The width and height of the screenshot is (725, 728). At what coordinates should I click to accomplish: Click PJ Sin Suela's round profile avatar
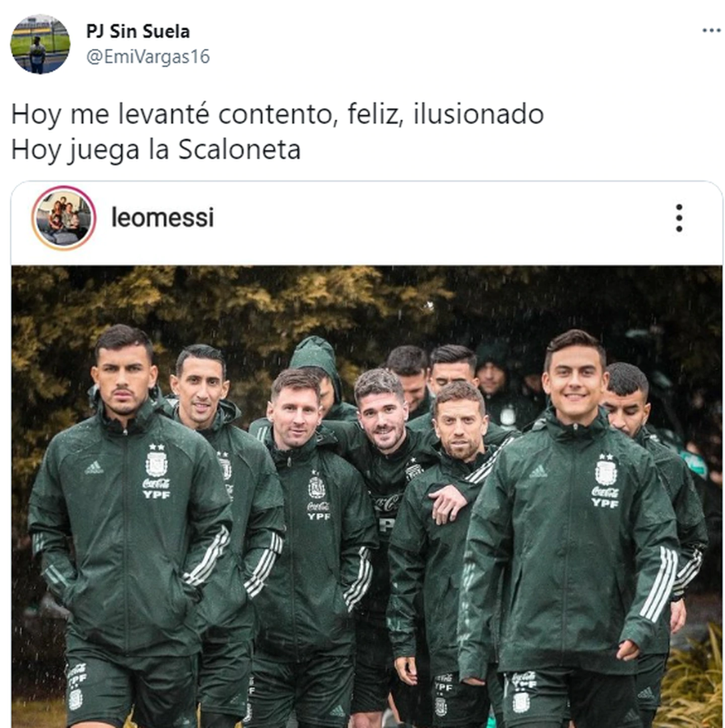coord(40,44)
